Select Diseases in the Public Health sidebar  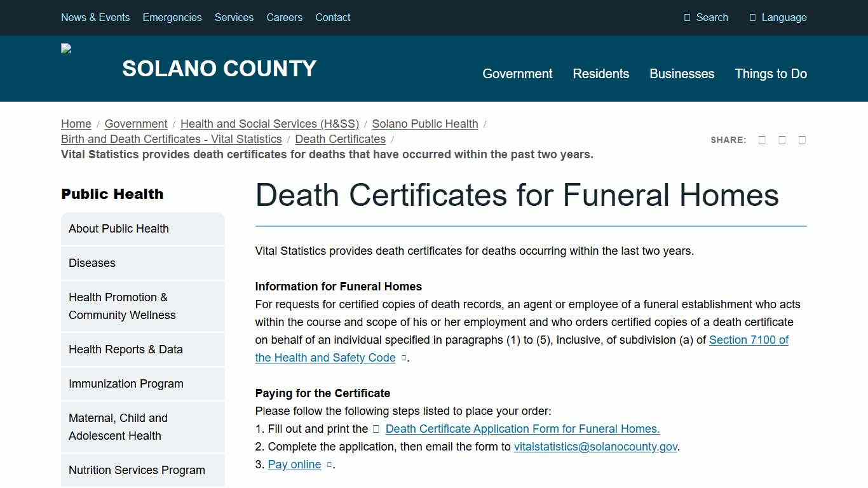(x=92, y=262)
